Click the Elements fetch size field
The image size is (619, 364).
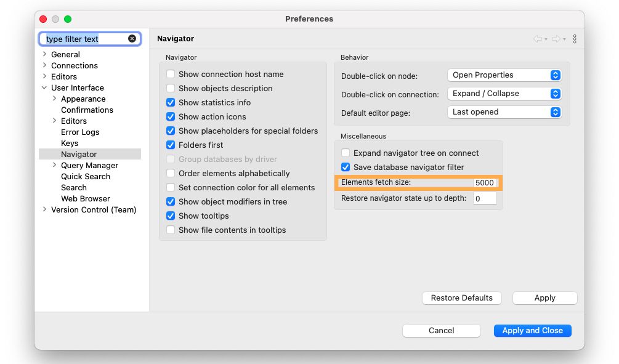tap(485, 183)
